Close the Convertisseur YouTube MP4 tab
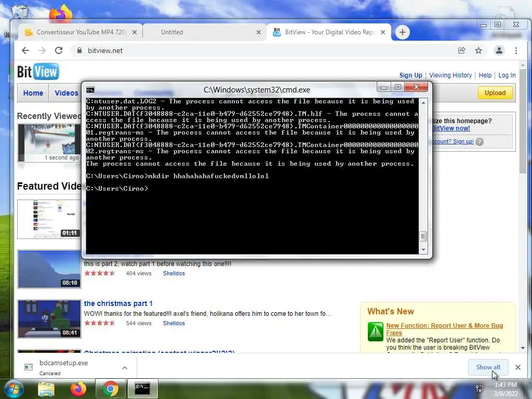This screenshot has height=399, width=532. point(135,32)
